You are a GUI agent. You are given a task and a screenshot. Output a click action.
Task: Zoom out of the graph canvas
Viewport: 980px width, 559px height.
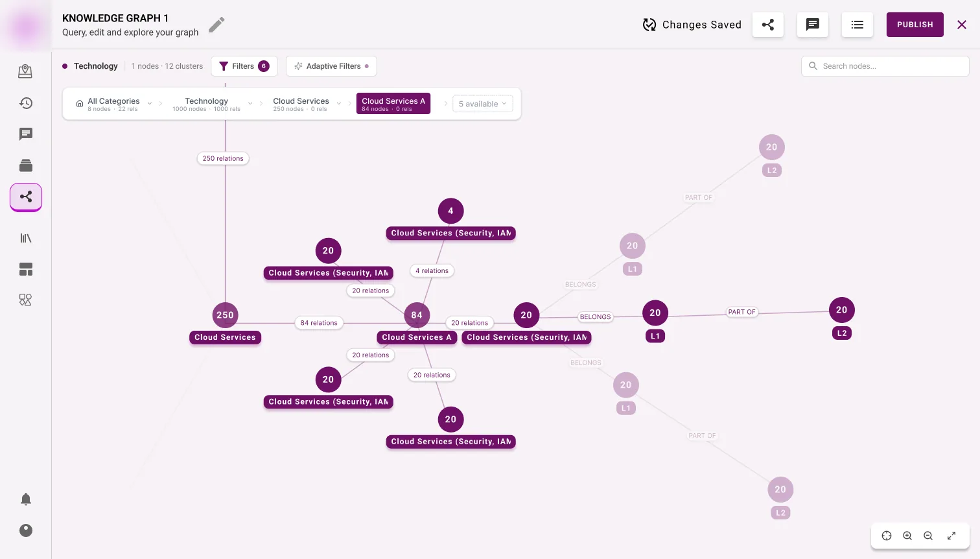928,536
